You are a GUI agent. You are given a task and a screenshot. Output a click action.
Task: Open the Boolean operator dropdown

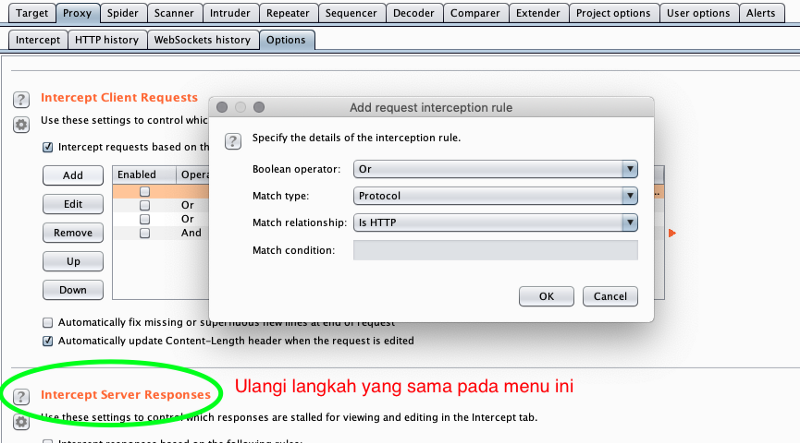tap(495, 169)
